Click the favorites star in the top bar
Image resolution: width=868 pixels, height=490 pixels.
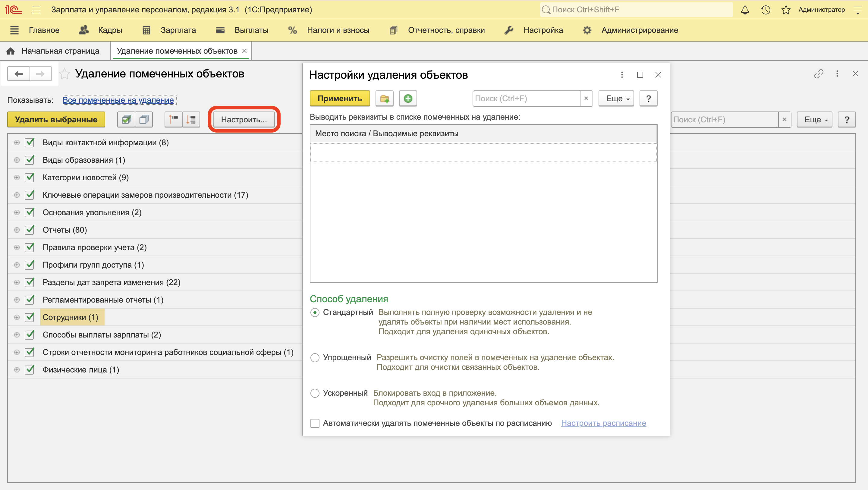pyautogui.click(x=785, y=10)
